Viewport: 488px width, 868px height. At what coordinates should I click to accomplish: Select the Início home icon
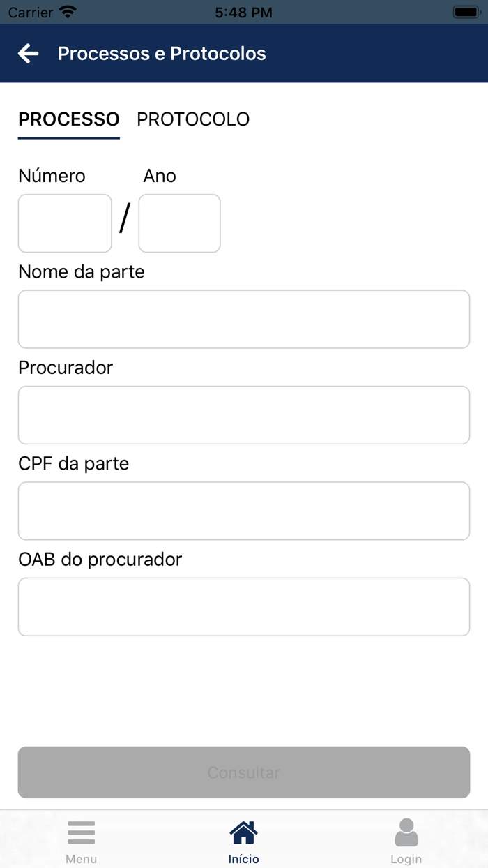pyautogui.click(x=243, y=830)
